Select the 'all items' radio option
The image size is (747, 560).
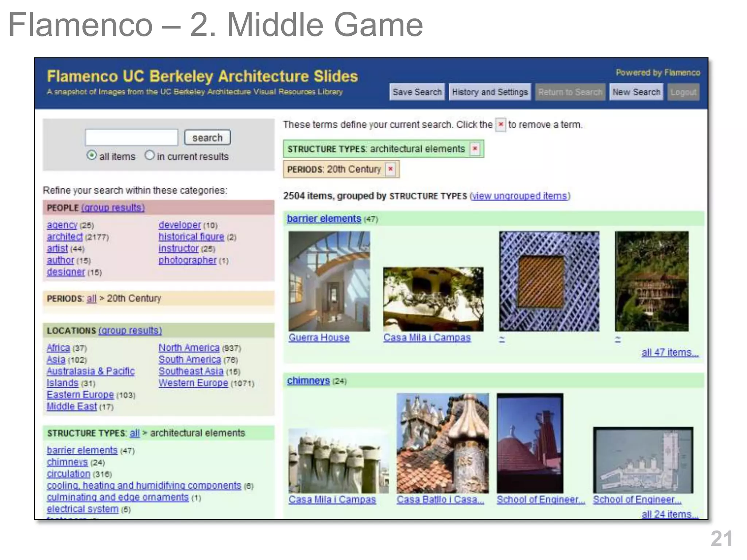tap(92, 156)
